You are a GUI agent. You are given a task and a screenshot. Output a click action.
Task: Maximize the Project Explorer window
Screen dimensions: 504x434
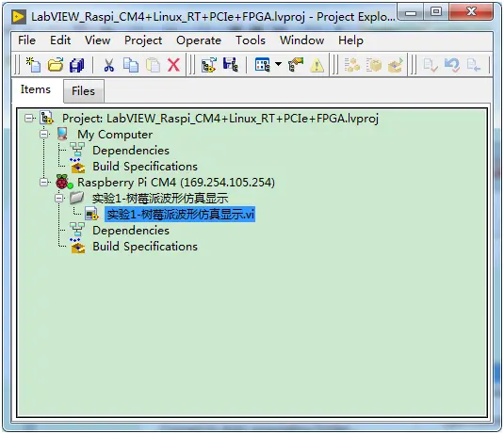[436, 12]
